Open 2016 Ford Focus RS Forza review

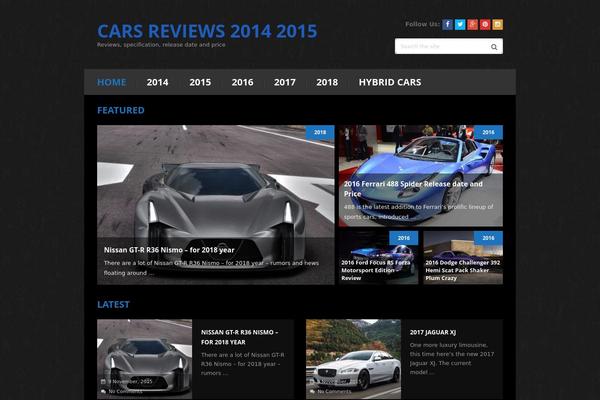point(376,270)
